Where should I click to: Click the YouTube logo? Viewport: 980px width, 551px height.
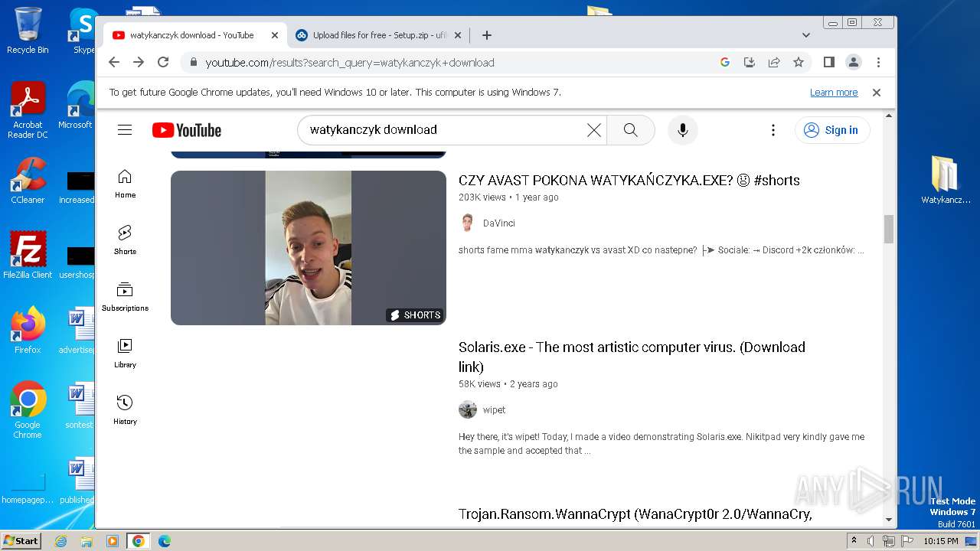pyautogui.click(x=187, y=130)
